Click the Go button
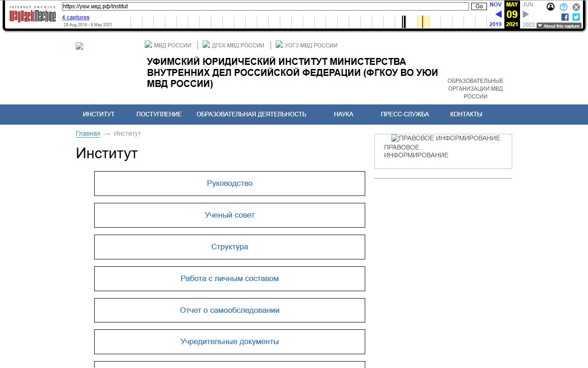This screenshot has width=588, height=368. 479,6
